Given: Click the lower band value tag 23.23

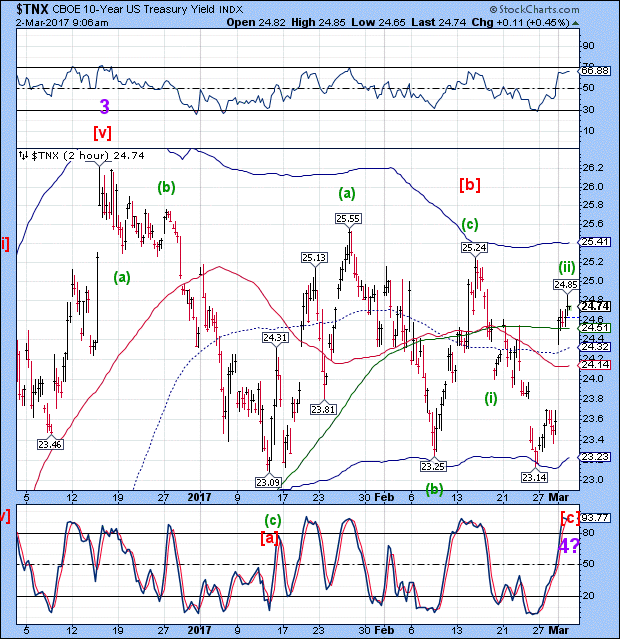Looking at the screenshot, I should coord(594,457).
